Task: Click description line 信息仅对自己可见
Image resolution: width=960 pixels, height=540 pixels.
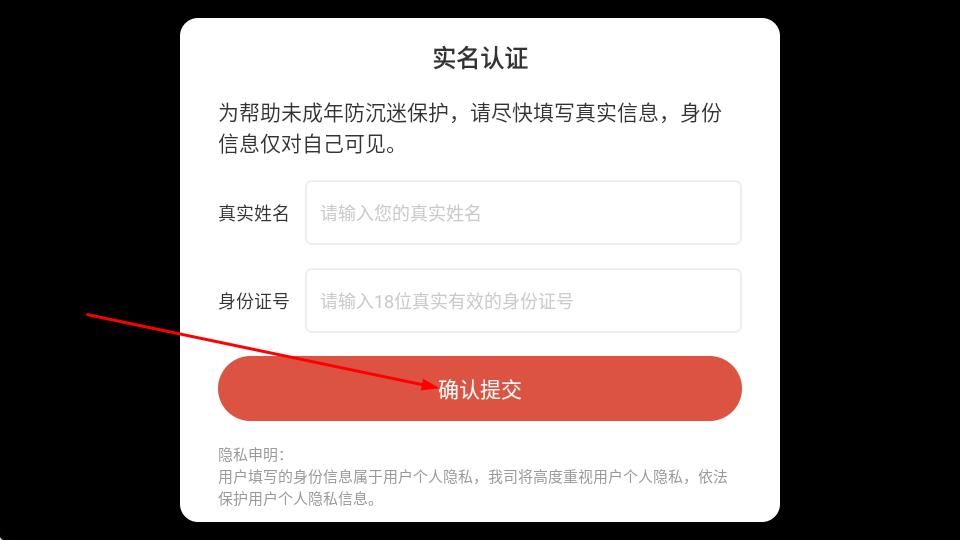Action: tap(308, 144)
